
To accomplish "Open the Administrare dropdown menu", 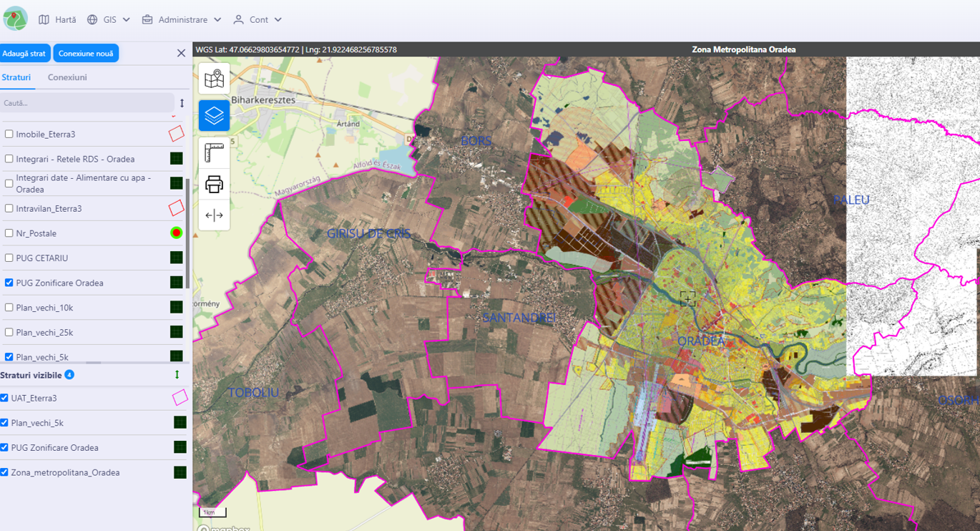I will 182,20.
